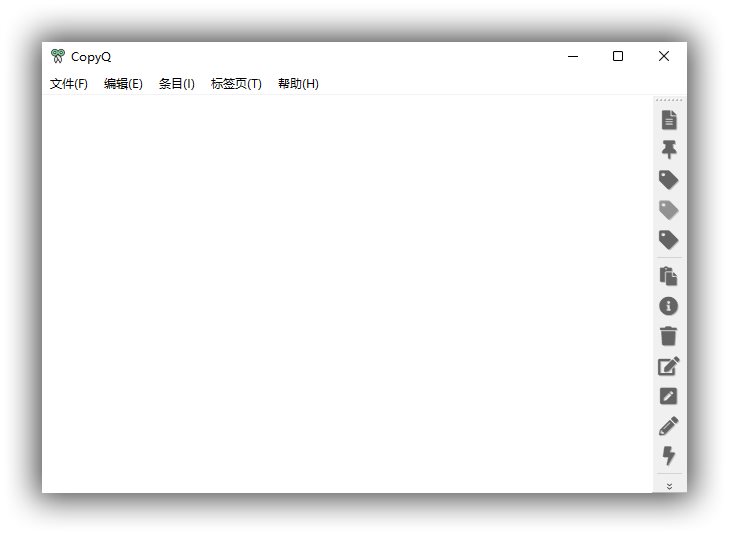Click the tag icon just above paste icon
This screenshot has width=729, height=535.
click(x=669, y=240)
